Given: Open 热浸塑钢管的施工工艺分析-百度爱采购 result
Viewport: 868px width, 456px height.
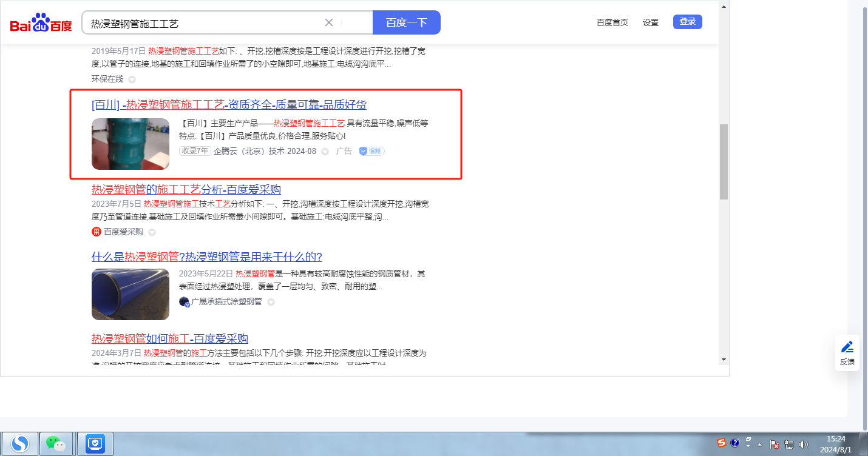Looking at the screenshot, I should 186,189.
